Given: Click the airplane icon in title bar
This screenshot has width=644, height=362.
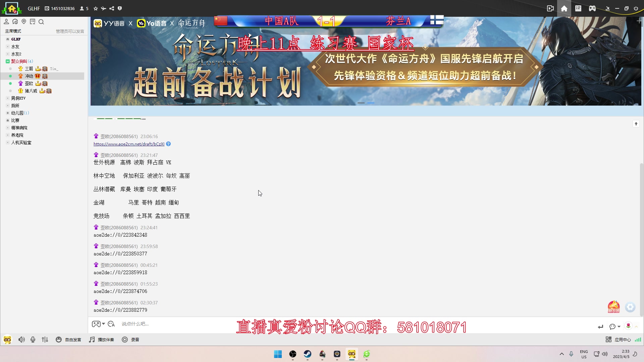Looking at the screenshot, I should 104,8.
